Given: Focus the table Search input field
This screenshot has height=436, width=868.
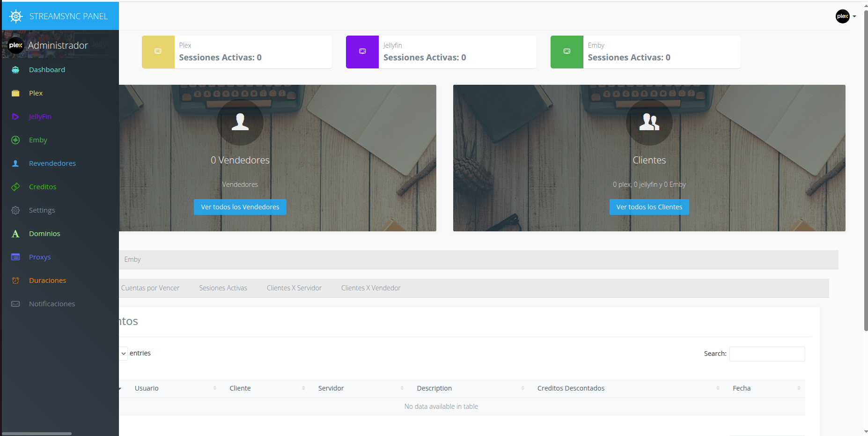Looking at the screenshot, I should (767, 354).
